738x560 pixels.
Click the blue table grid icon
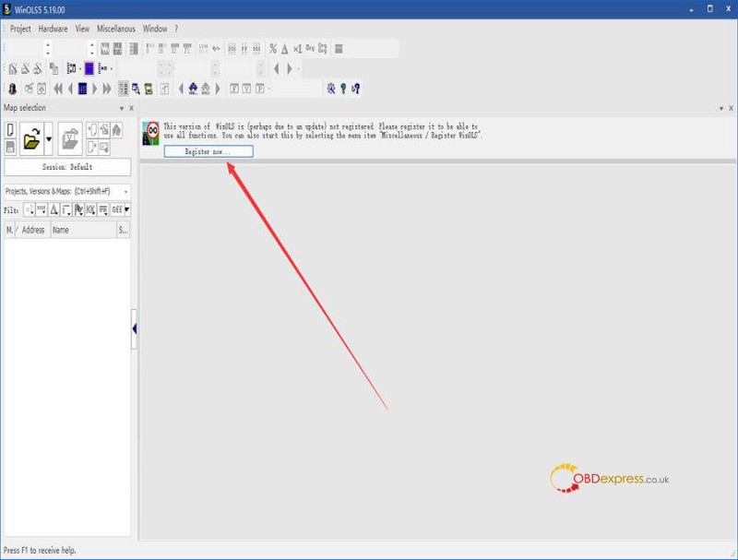(x=82, y=89)
